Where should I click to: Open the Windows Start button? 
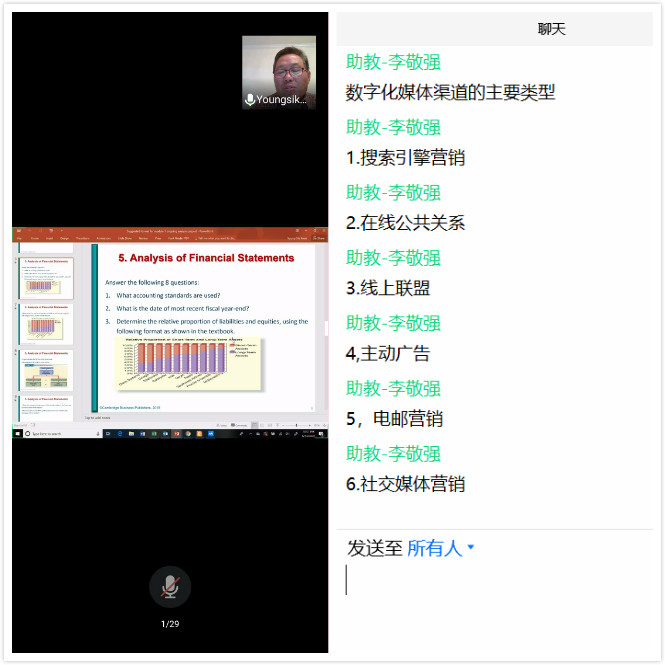tap(18, 434)
